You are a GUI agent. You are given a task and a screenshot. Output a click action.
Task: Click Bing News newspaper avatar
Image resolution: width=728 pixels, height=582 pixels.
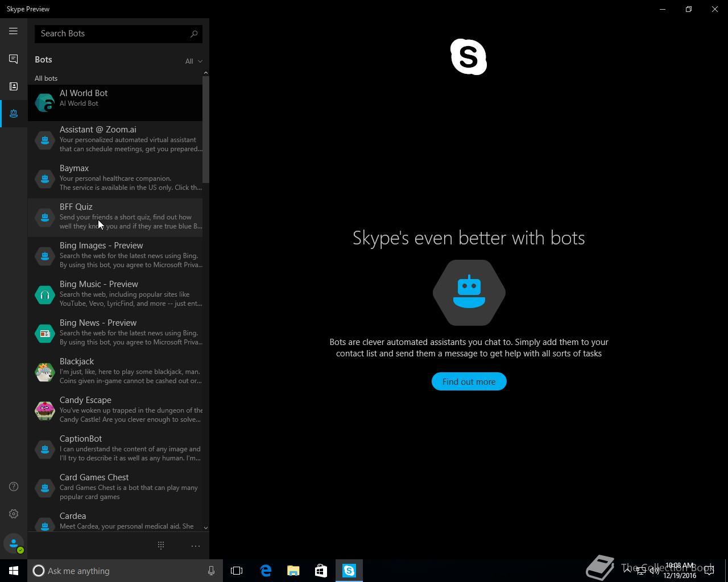pyautogui.click(x=45, y=333)
